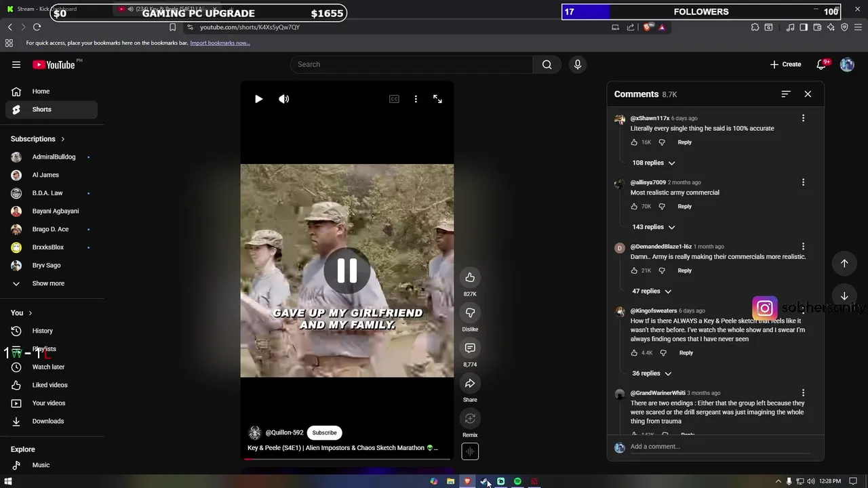Seek on the Short's red progress bar
The height and width of the screenshot is (488, 868).
tap(347, 459)
